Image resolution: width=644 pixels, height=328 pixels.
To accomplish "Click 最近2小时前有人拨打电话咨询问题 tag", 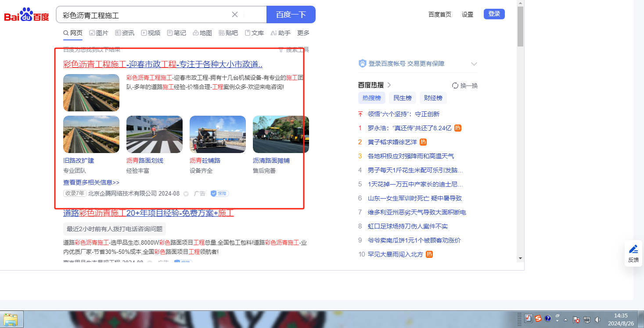I will (x=115, y=229).
